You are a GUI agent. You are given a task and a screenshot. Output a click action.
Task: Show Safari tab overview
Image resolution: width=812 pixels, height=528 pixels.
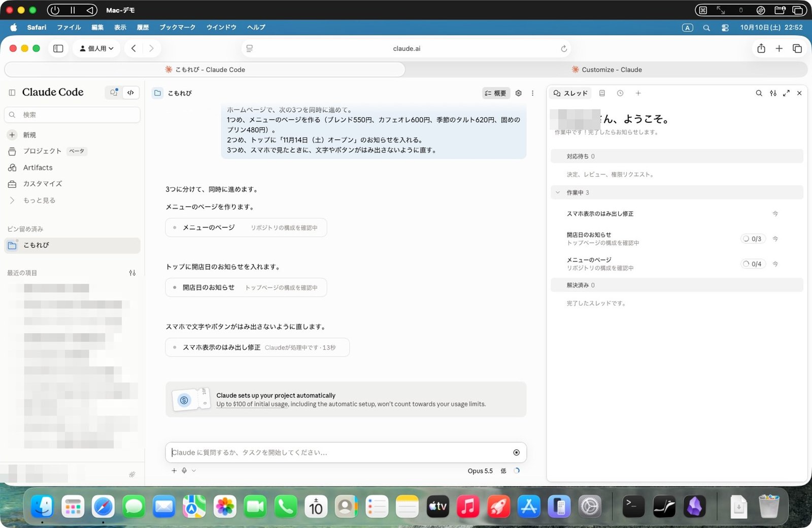pos(797,49)
